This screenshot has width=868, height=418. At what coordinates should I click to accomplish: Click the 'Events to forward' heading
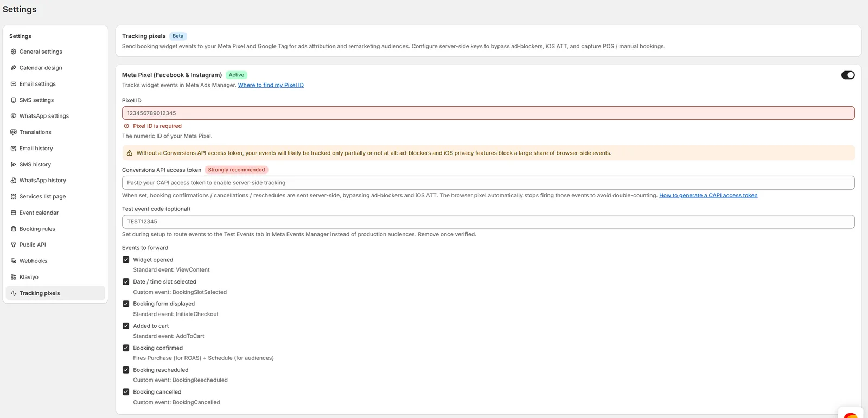(x=145, y=248)
